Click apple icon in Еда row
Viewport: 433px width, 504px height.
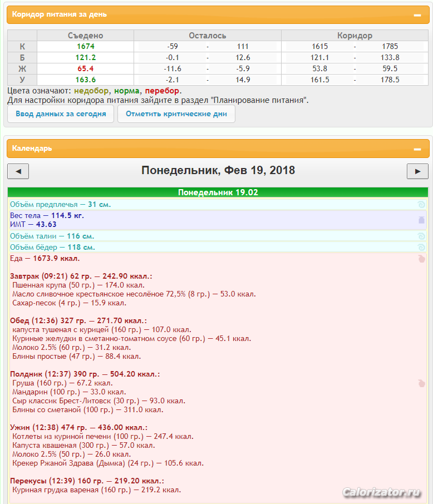[x=421, y=259]
